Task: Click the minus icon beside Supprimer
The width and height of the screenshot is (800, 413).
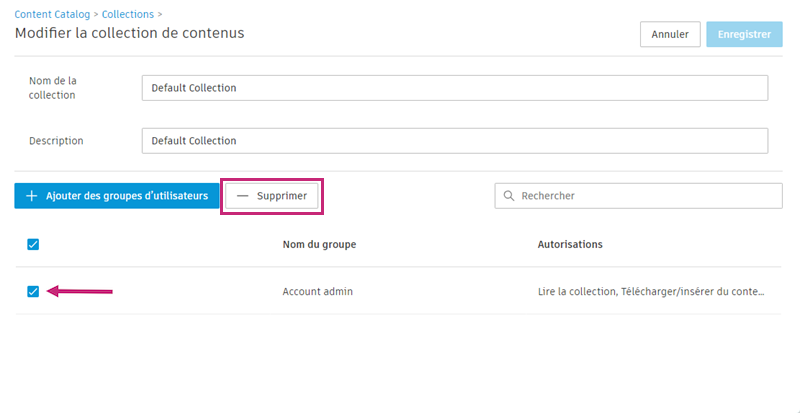Action: (242, 196)
